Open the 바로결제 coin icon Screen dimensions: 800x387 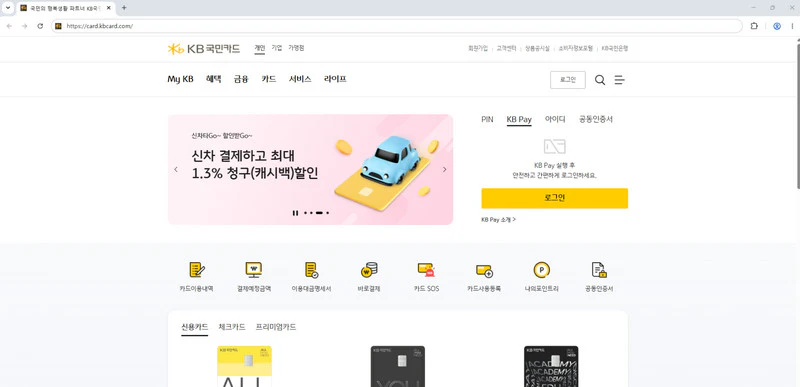(x=369, y=270)
